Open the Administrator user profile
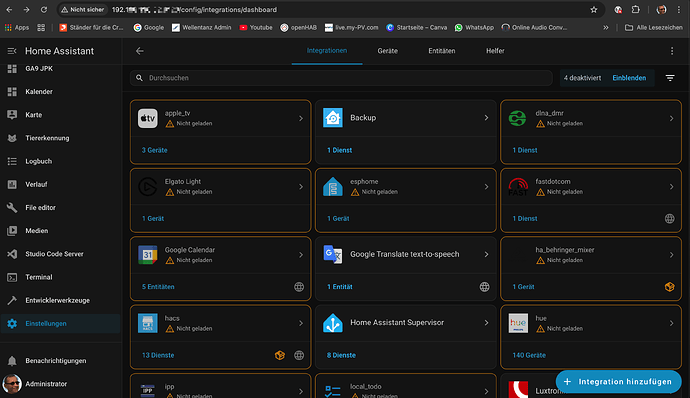 60,384
